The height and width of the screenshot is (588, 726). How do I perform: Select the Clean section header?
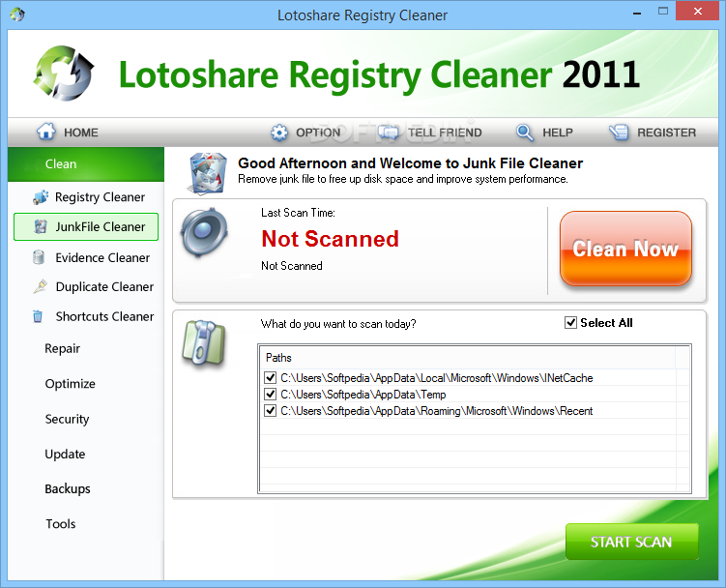pyautogui.click(x=86, y=164)
